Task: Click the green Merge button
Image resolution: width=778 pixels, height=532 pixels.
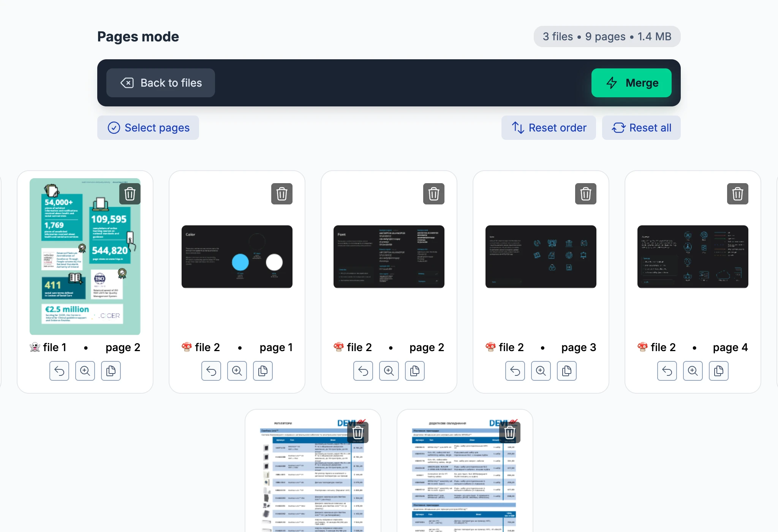Action: (x=631, y=83)
